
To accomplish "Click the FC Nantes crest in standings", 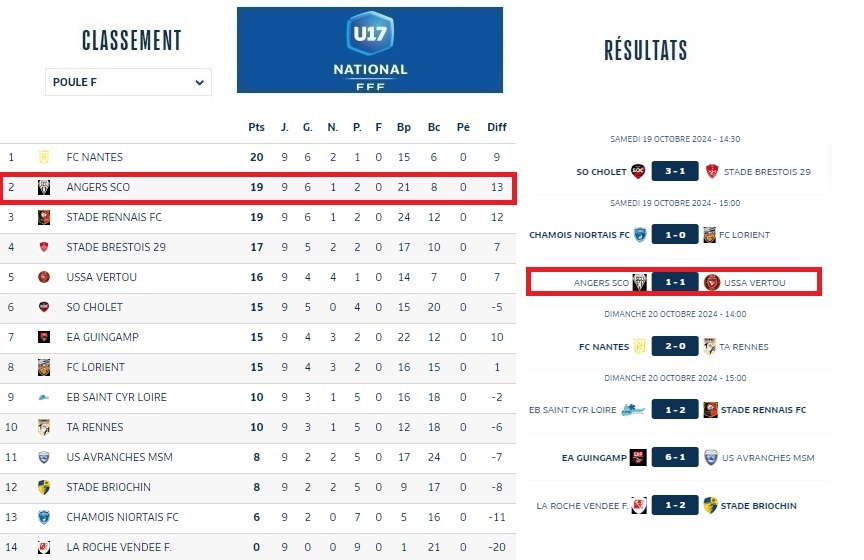I will pos(44,157).
